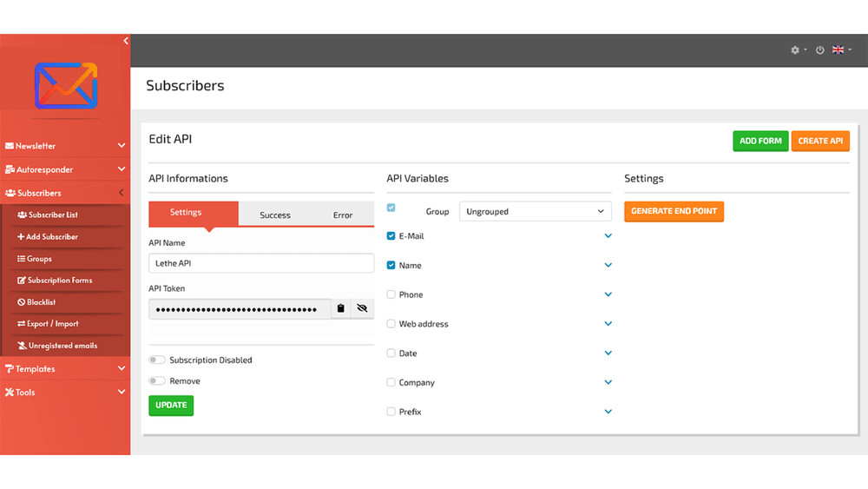Viewport: 868px width, 489px height.
Task: Click the API Name input field
Action: 261,263
